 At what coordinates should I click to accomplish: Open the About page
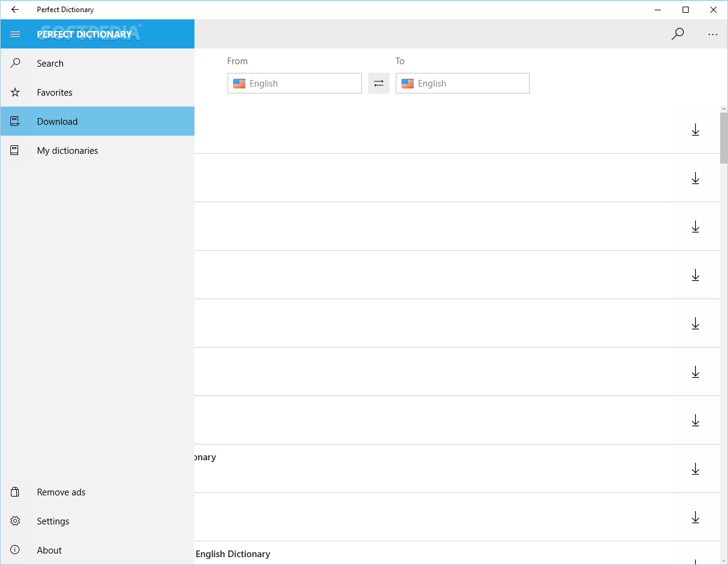[98, 550]
